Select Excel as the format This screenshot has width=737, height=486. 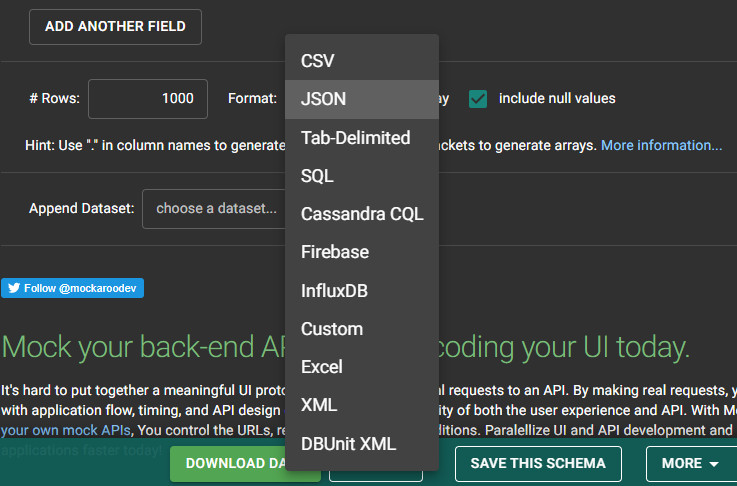(362, 367)
